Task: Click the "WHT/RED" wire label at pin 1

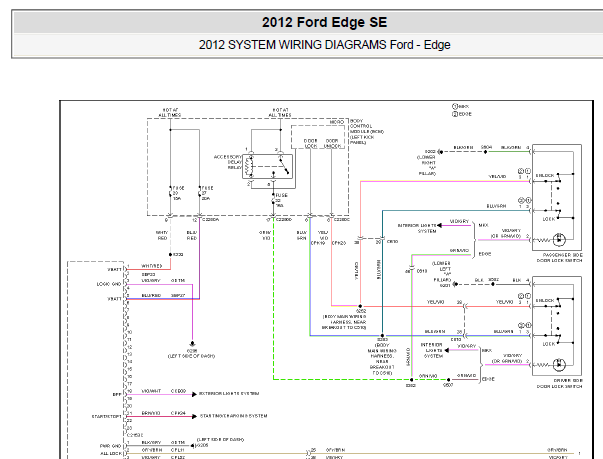Action: tap(152, 266)
